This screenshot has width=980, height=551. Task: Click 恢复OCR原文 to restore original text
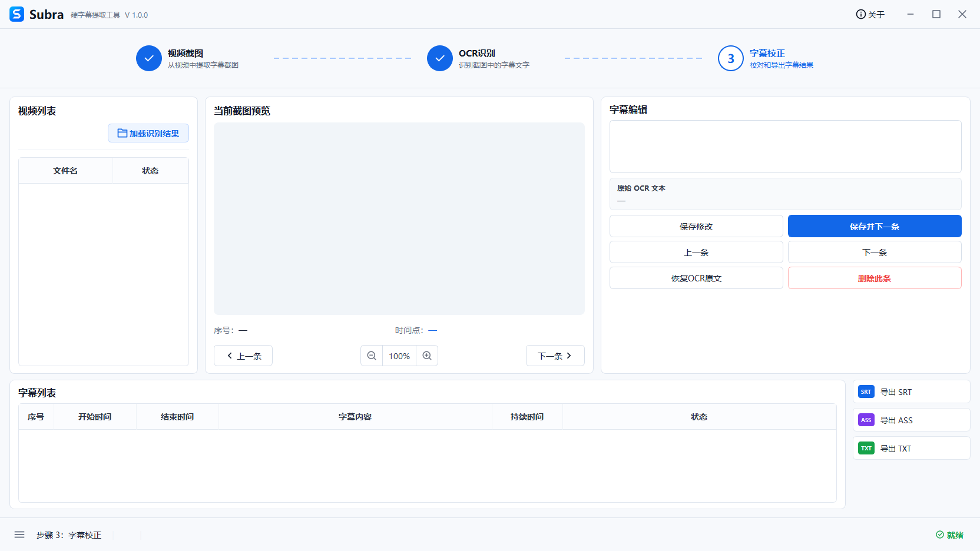[696, 278]
